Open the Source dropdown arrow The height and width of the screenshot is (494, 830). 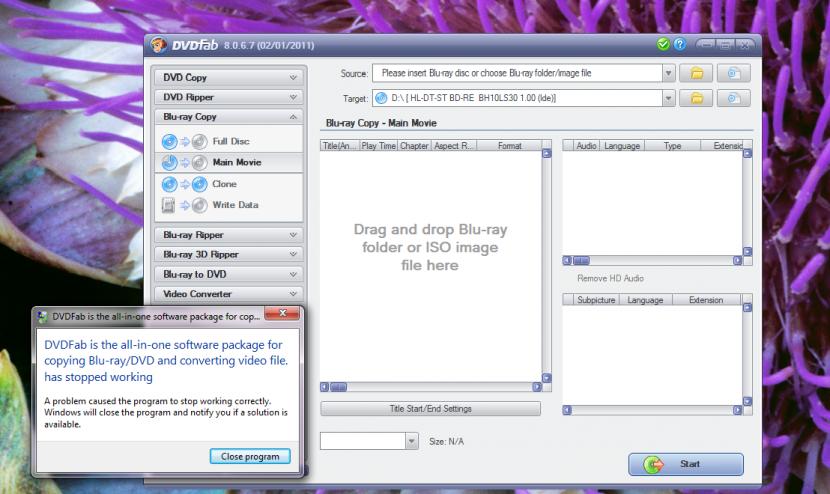coord(668,73)
